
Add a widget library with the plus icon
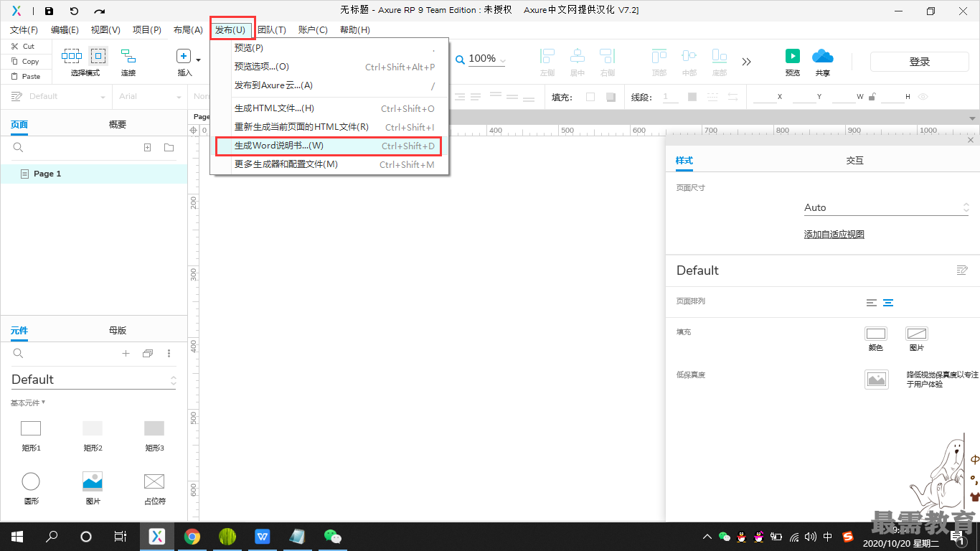pyautogui.click(x=126, y=353)
